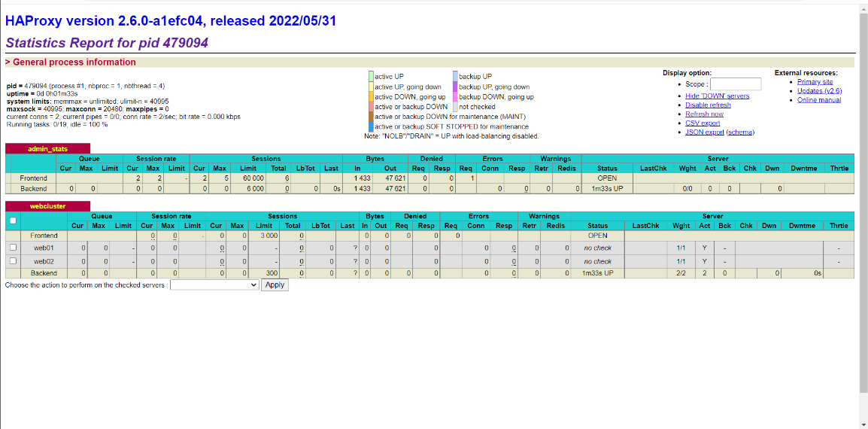Click the NOLB/DRAIN note text
The image size is (868, 429).
click(452, 135)
